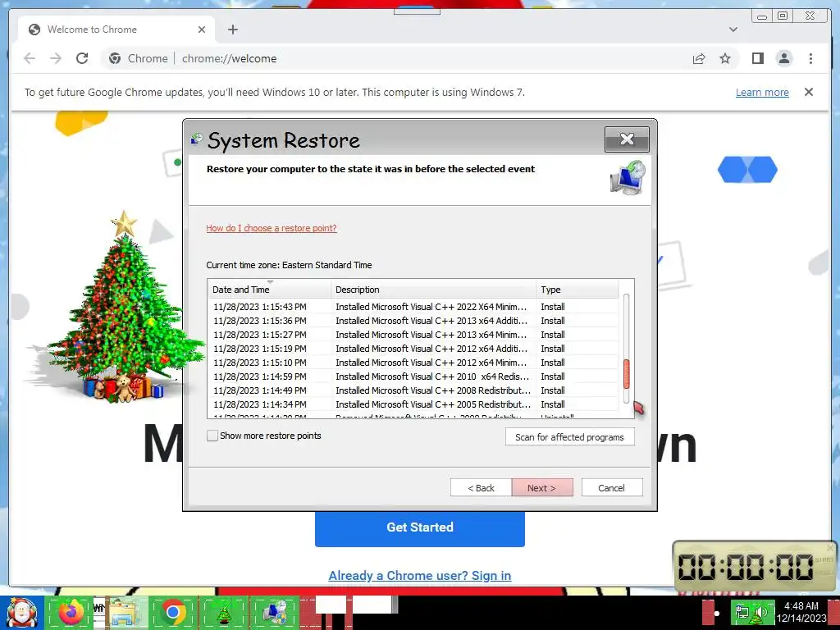This screenshot has height=630, width=840.
Task: Click the Chrome forward arrow
Action: [x=56, y=58]
